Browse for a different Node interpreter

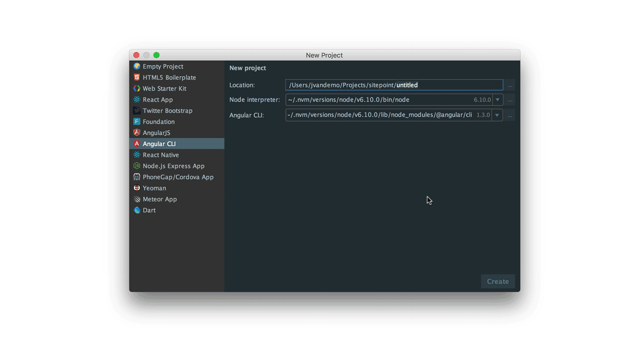coord(510,100)
